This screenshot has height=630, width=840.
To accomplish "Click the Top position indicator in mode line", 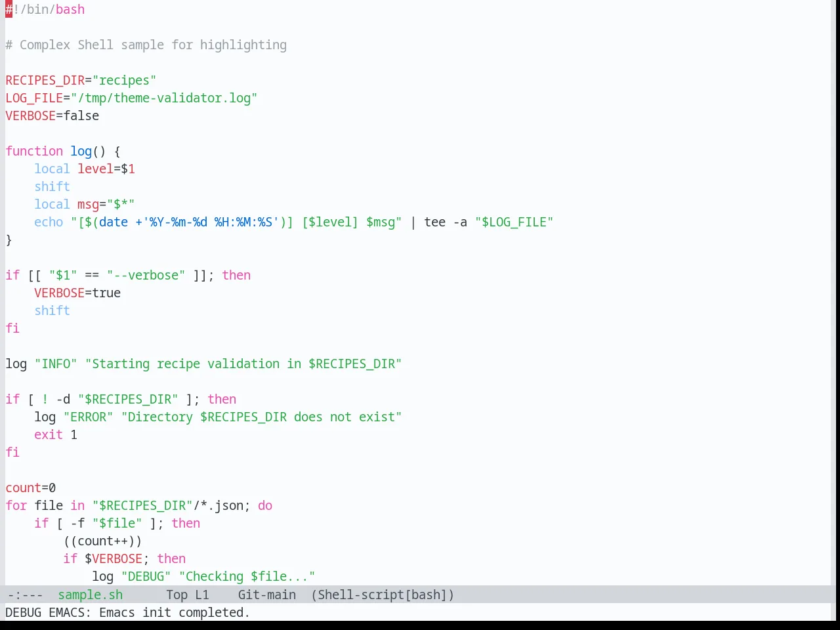I will click(x=177, y=595).
